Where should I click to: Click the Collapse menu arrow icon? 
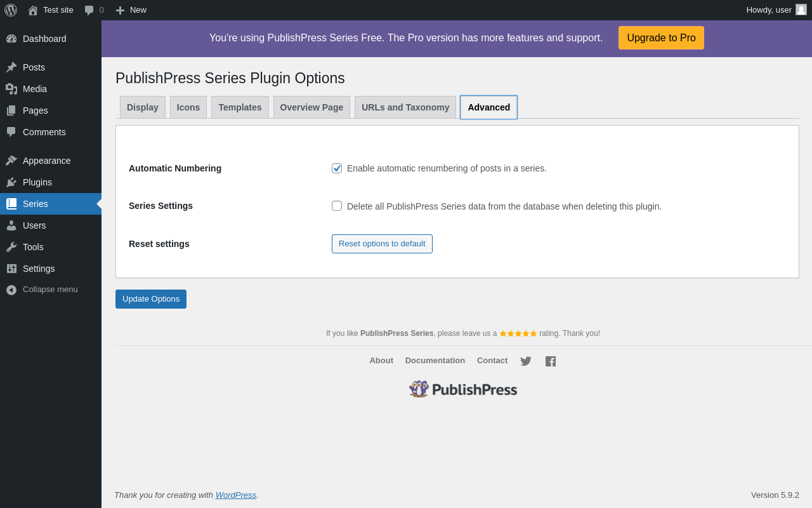11,290
